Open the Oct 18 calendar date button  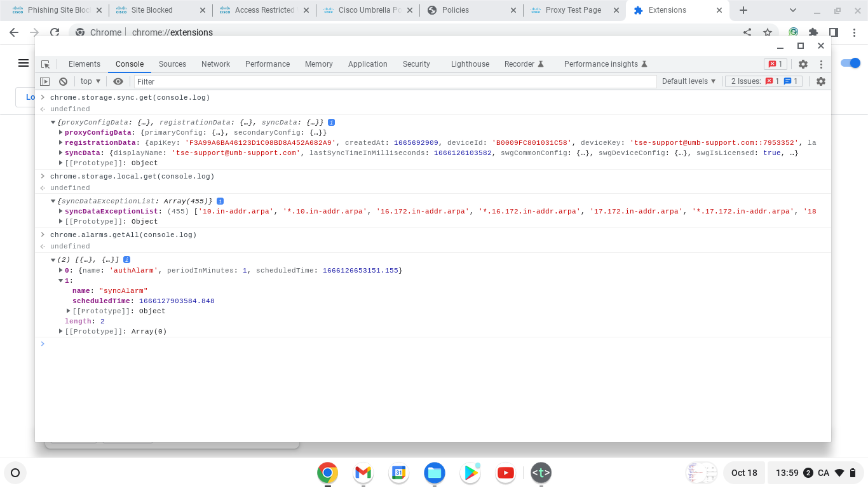coord(744,473)
